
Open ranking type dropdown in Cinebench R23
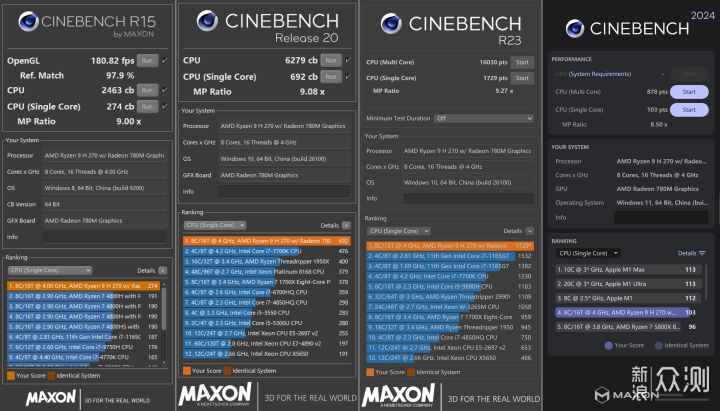click(x=399, y=231)
